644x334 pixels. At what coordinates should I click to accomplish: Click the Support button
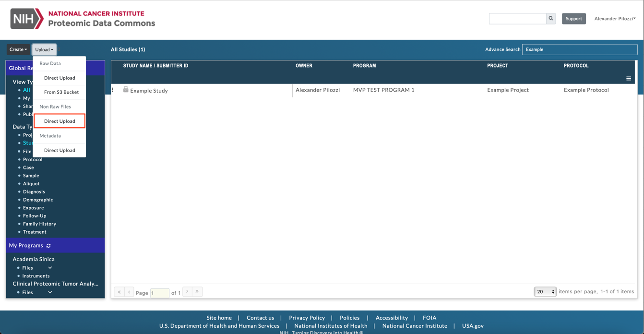tap(573, 19)
